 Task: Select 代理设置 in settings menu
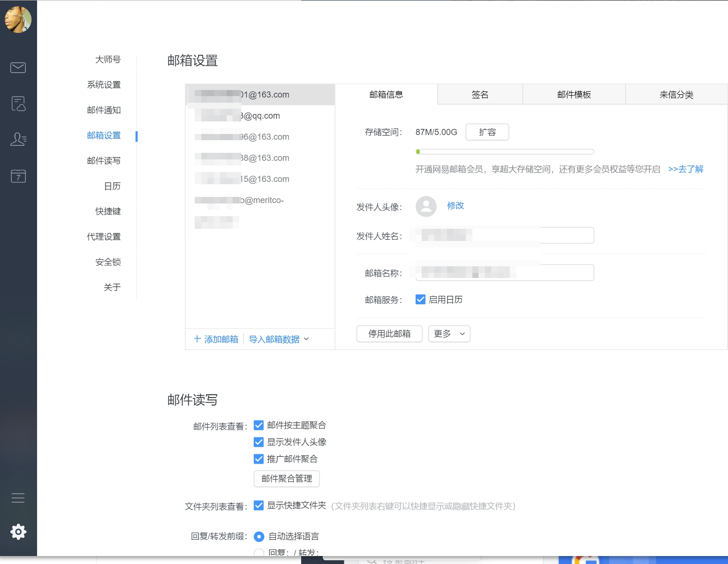104,237
